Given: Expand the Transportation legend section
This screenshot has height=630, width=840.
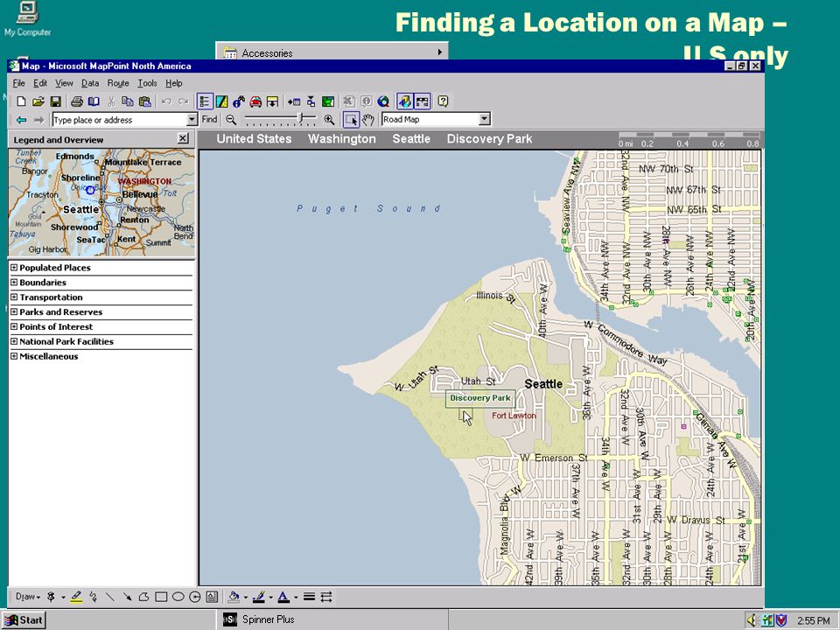Looking at the screenshot, I should [14, 297].
